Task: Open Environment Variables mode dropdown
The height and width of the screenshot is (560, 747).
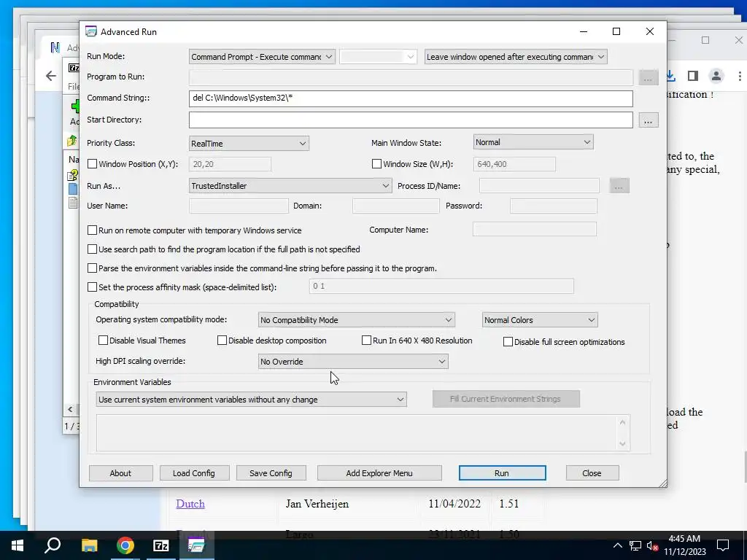Action: tap(251, 400)
